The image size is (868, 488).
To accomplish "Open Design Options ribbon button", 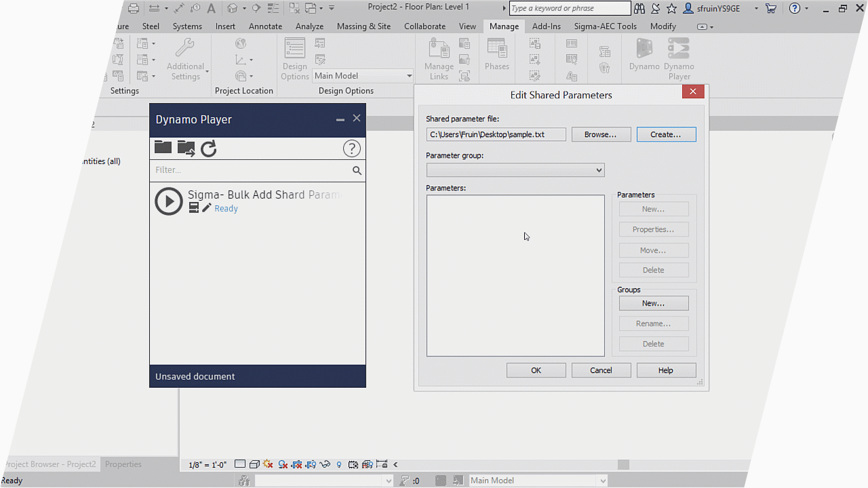I will point(295,59).
